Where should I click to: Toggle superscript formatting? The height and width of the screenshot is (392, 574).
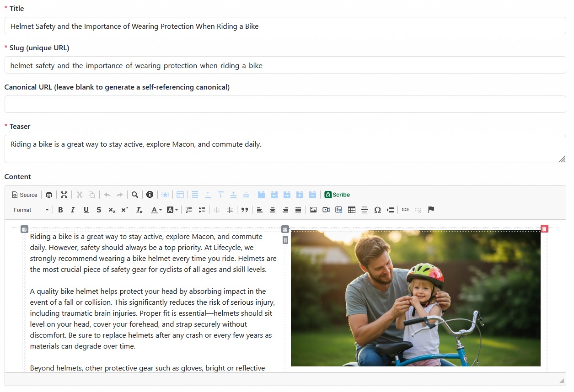pos(124,210)
